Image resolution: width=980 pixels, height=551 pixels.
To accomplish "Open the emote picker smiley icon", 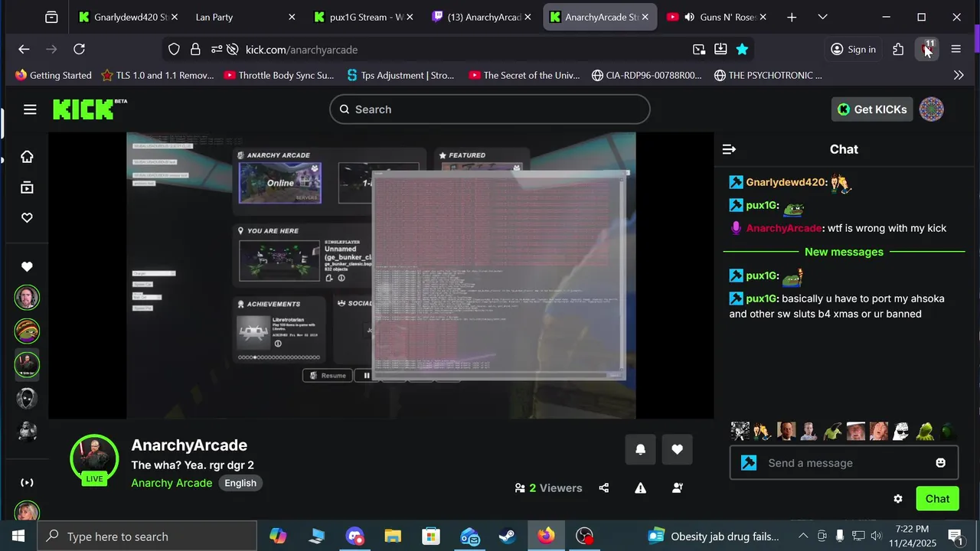I will pyautogui.click(x=940, y=463).
